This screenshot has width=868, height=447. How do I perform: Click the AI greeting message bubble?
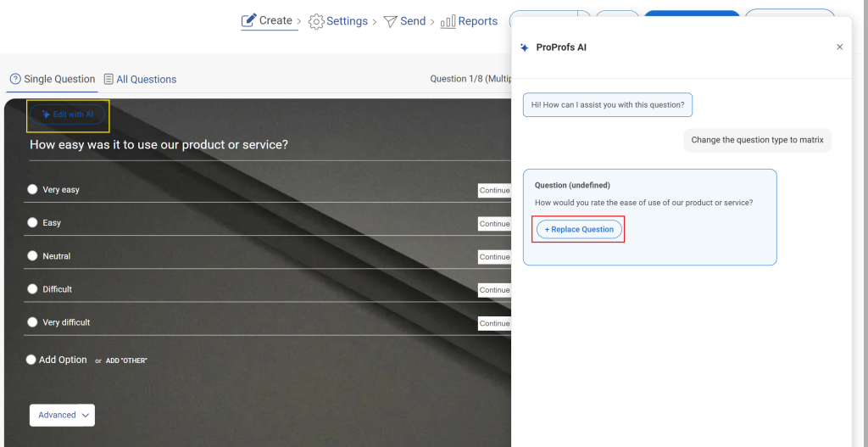point(608,104)
